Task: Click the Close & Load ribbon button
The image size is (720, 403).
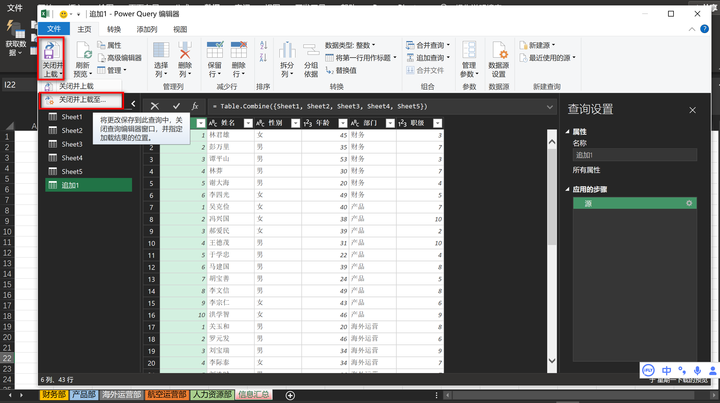Action: pos(52,58)
